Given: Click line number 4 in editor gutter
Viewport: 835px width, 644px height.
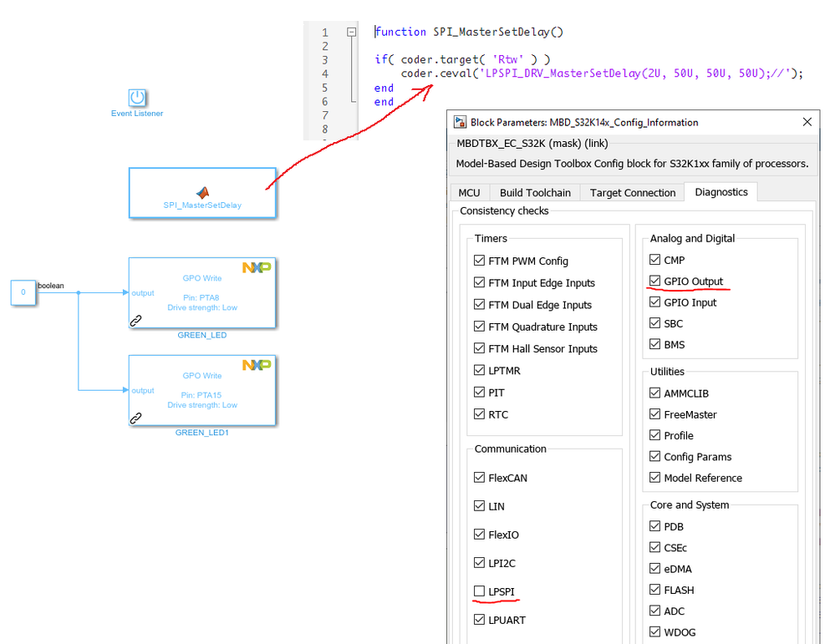Looking at the screenshot, I should pyautogui.click(x=325, y=74).
